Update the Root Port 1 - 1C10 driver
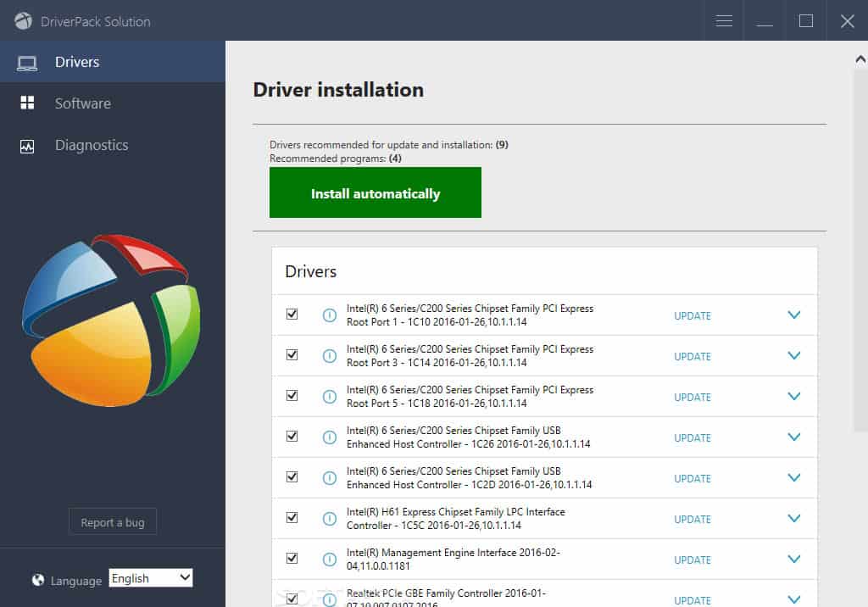The image size is (868, 607). [x=693, y=315]
